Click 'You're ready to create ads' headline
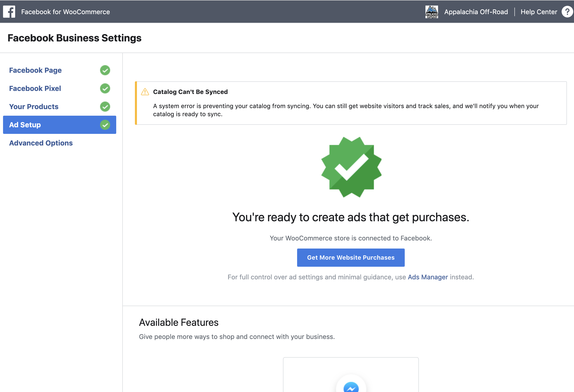This screenshot has height=392, width=574. [x=351, y=217]
